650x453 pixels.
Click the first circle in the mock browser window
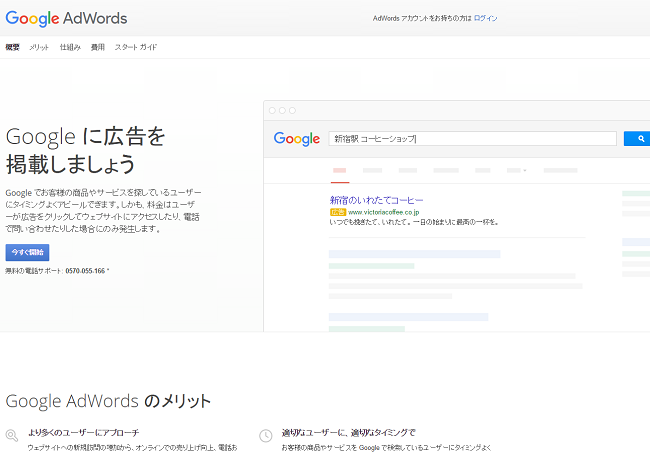(x=272, y=110)
